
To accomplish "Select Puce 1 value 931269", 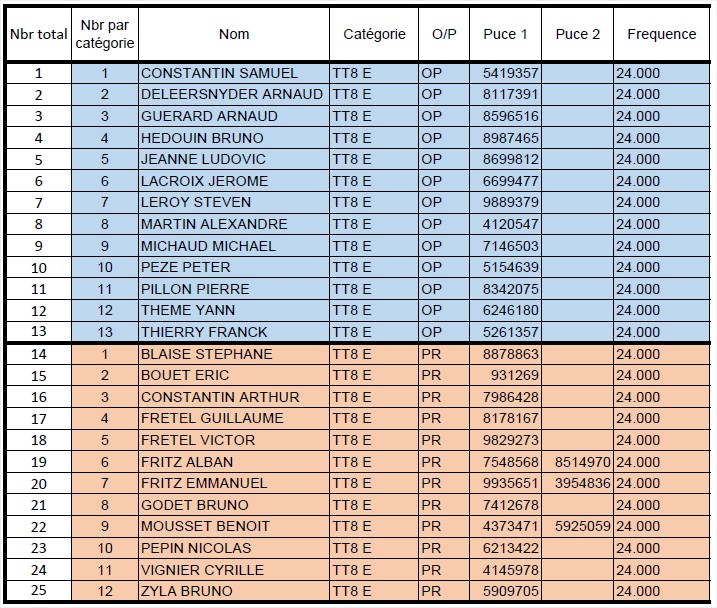I will (x=505, y=375).
